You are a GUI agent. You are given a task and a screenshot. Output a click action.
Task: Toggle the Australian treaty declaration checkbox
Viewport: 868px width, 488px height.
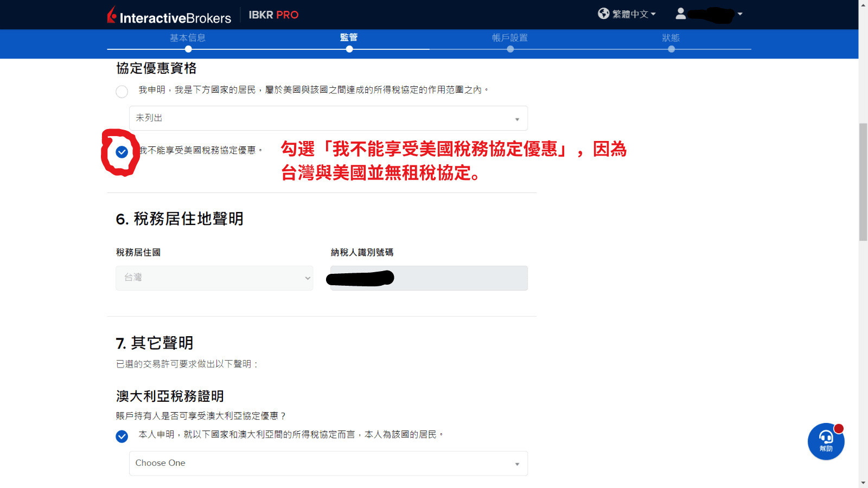pyautogui.click(x=122, y=436)
